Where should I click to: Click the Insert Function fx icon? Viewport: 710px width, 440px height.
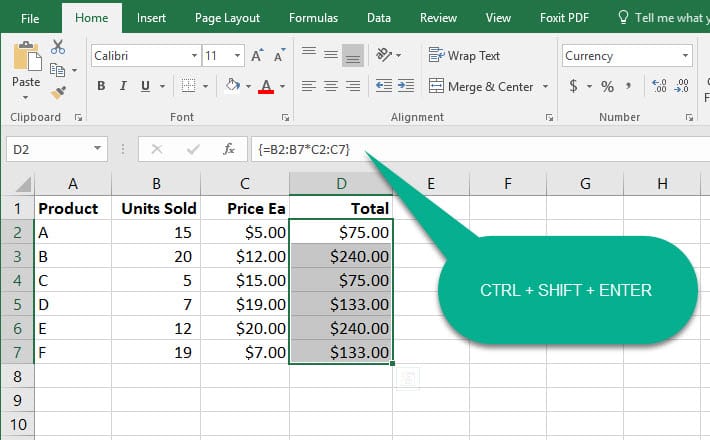coord(229,149)
